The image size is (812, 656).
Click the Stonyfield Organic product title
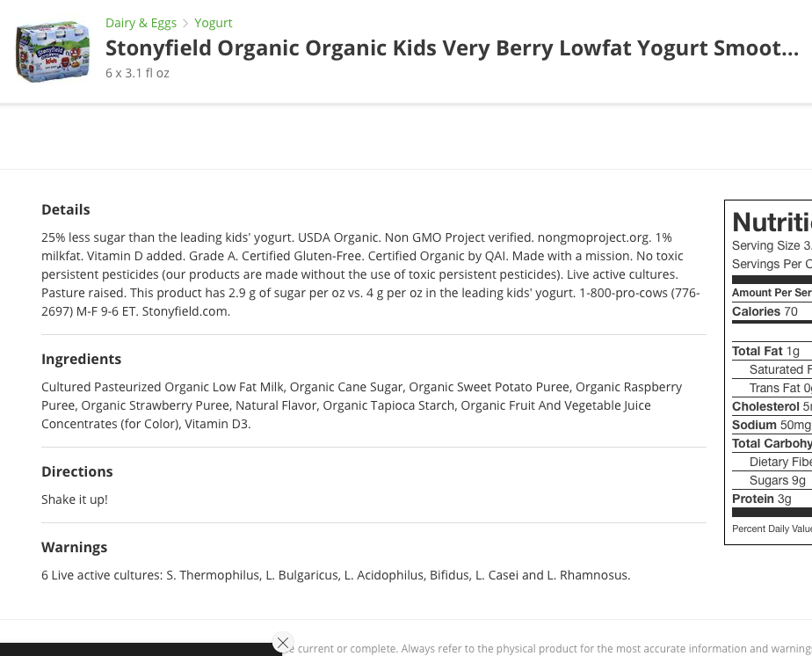(452, 48)
